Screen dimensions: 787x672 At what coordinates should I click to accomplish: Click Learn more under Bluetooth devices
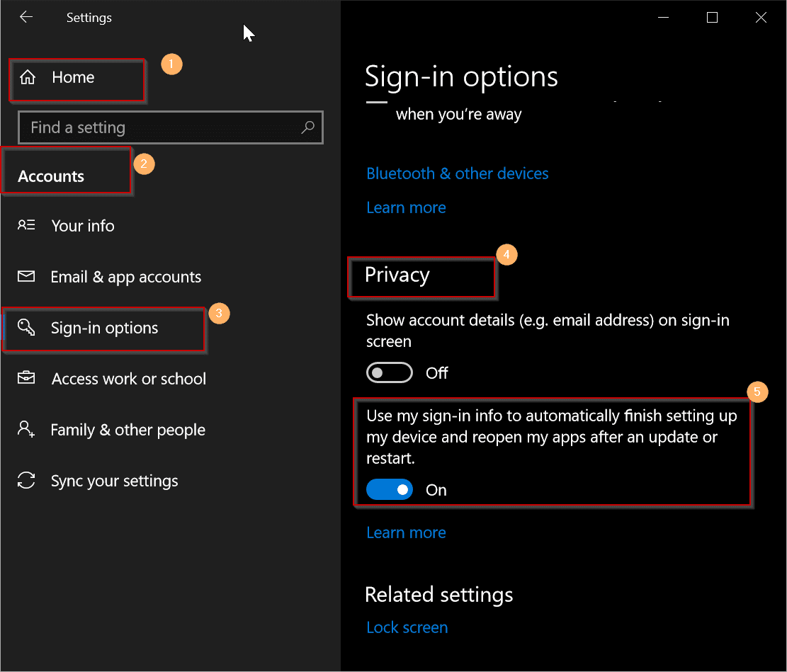[406, 207]
